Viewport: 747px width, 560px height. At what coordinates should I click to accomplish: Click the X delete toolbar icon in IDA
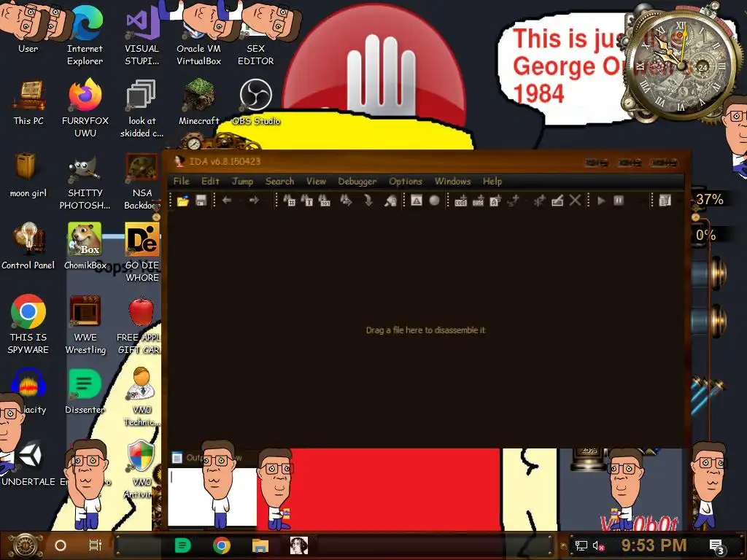click(x=575, y=201)
